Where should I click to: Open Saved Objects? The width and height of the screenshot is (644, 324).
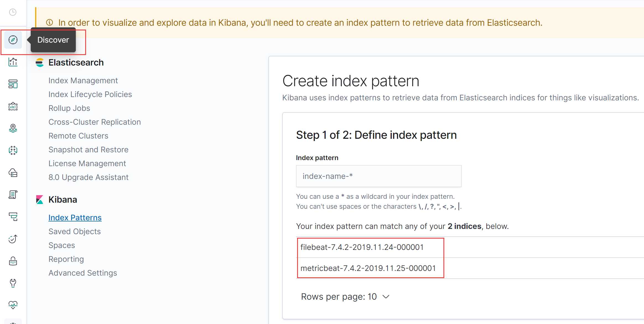pos(74,231)
